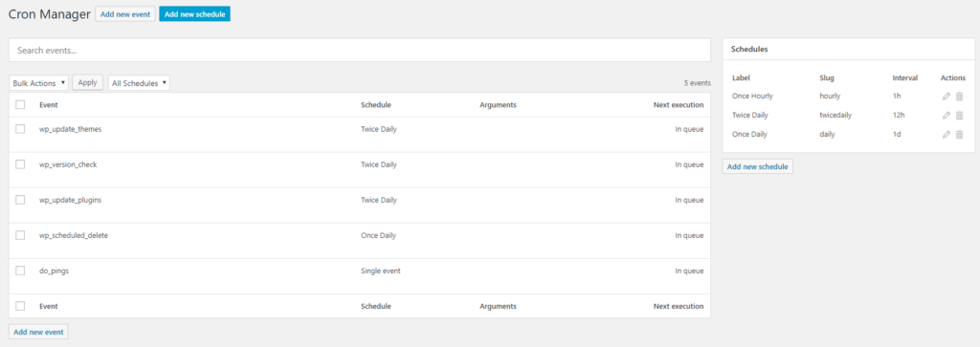Click Add new event button beside title
Viewport: 980px width, 347px height.
pyautogui.click(x=125, y=13)
